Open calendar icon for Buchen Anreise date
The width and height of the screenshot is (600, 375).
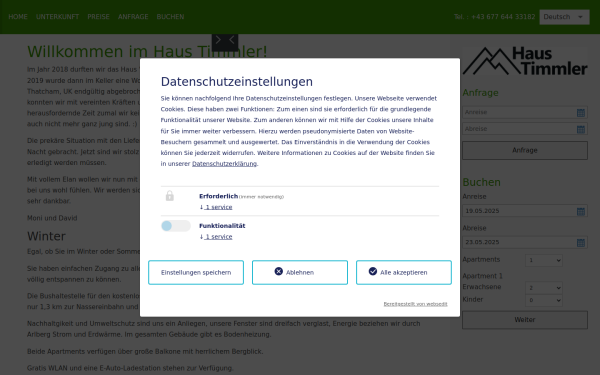point(581,211)
